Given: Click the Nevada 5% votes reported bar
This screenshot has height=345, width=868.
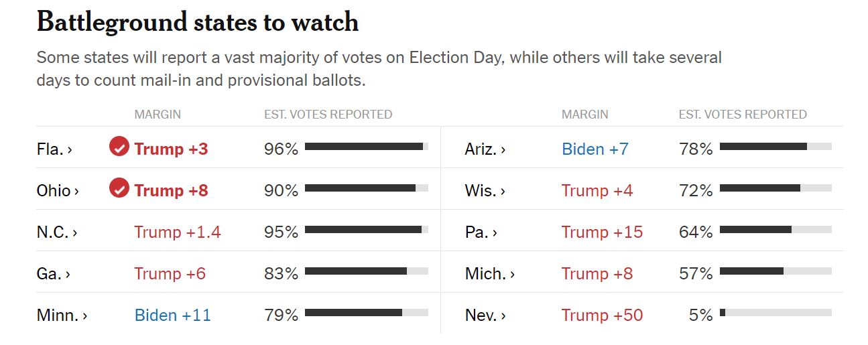Looking at the screenshot, I should [776, 313].
